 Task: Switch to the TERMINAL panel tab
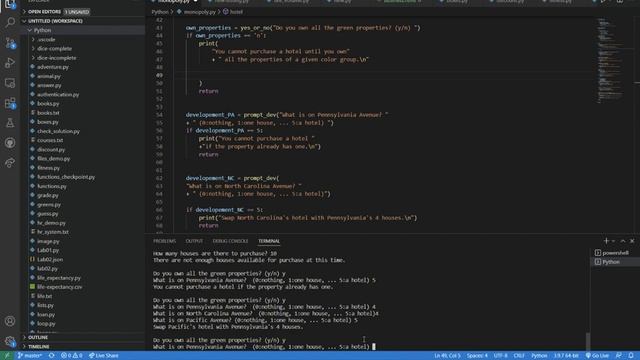[x=269, y=241]
